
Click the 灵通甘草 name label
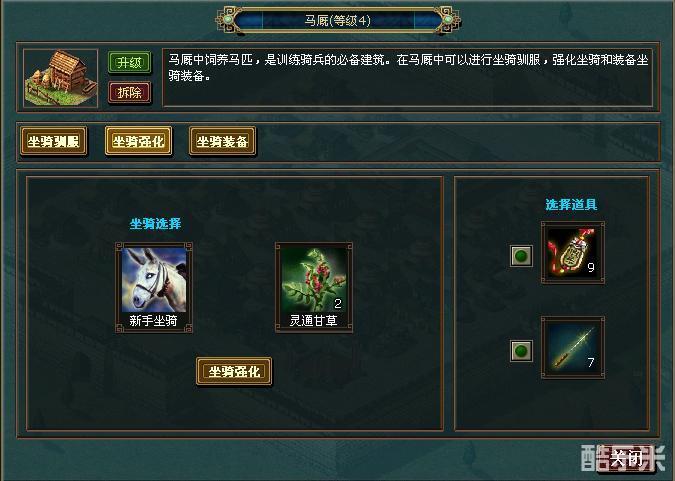(x=313, y=321)
